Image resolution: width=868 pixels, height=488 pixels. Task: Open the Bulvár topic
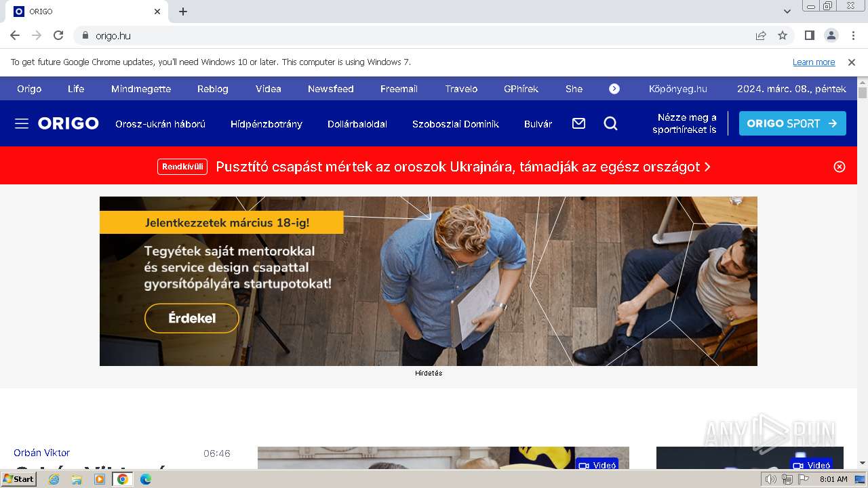(538, 124)
